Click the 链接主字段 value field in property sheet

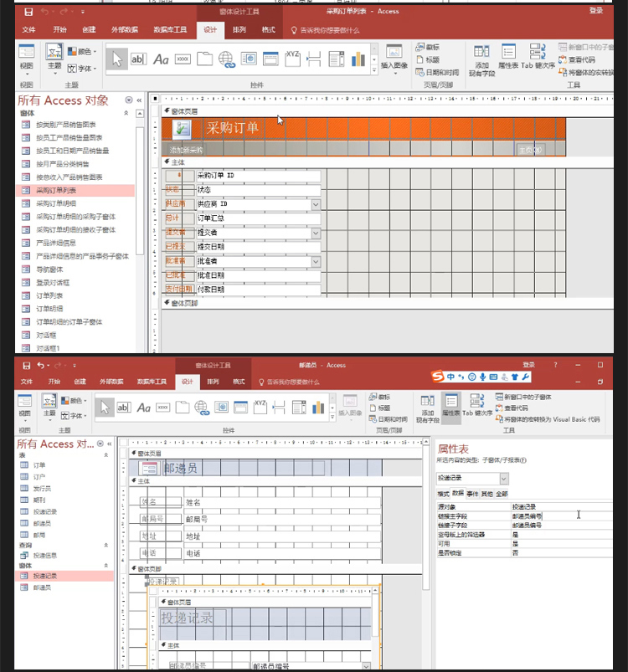point(561,516)
